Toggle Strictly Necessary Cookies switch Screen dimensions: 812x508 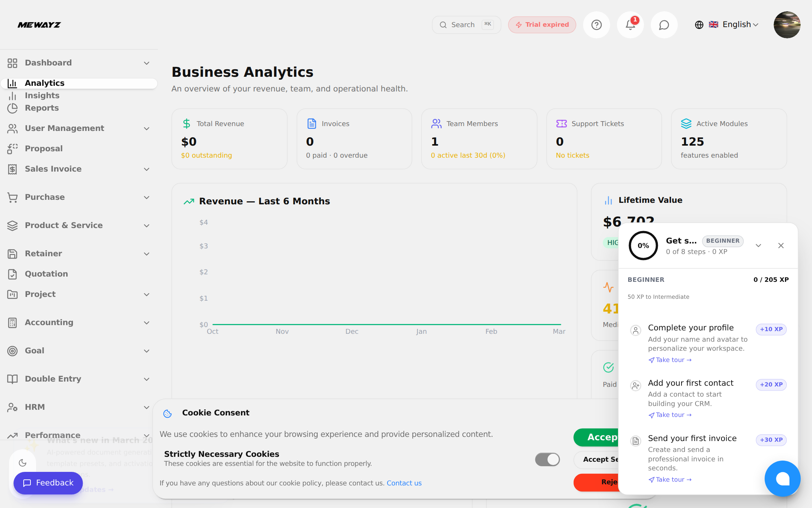[x=547, y=459]
